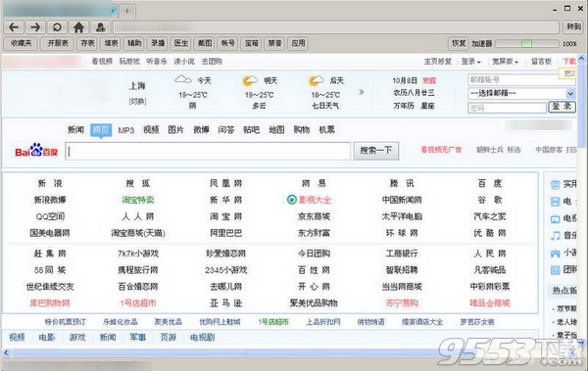Click the music note 音乐 sidebar icon
The width and height of the screenshot is (588, 371).
coord(556,235)
